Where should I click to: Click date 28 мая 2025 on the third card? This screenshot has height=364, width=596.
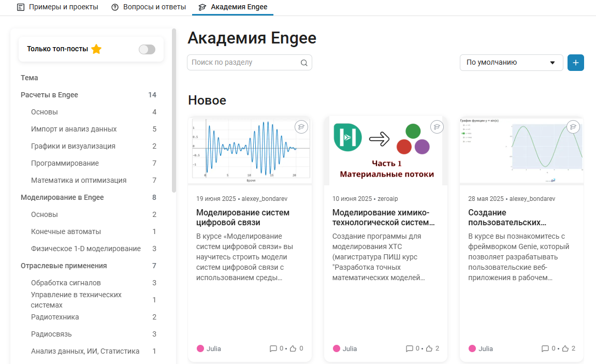[486, 199]
